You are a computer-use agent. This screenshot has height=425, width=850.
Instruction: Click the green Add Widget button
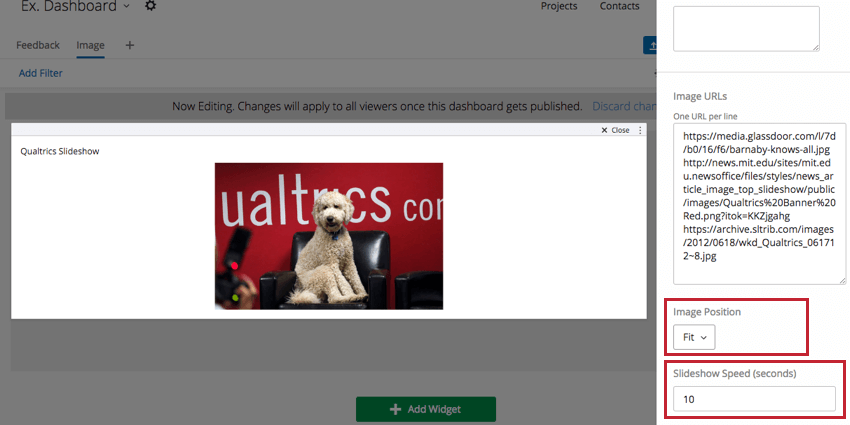tap(426, 409)
